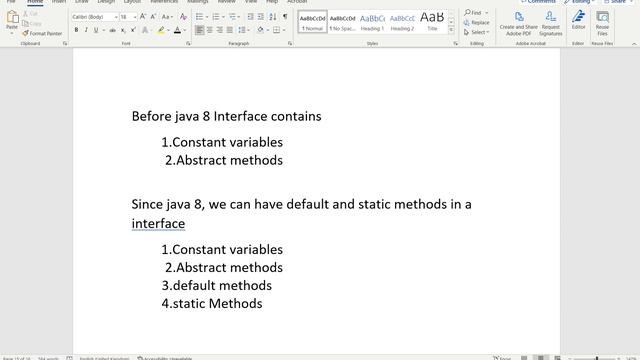Expand font color dropdown arrow
Screen dimensions: 640x360
tap(185, 30)
